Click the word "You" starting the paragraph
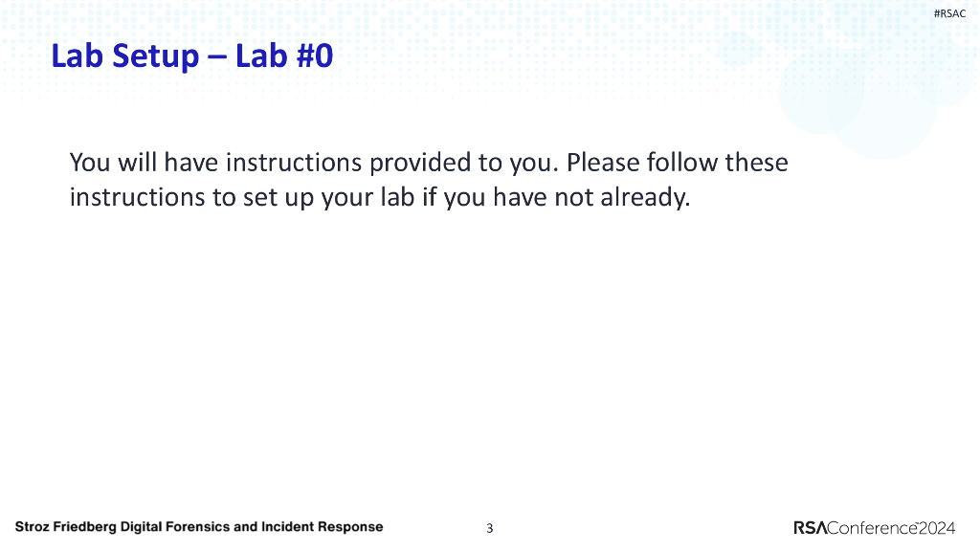 (90, 163)
